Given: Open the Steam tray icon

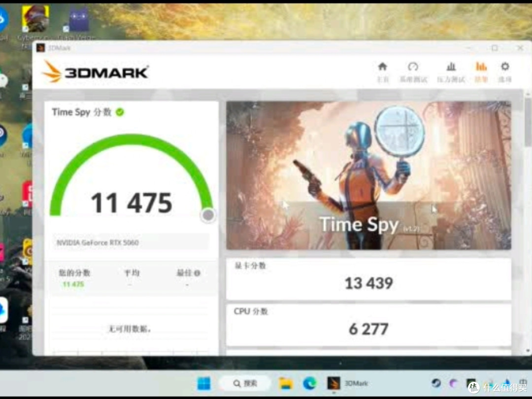Looking at the screenshot, I should point(436,383).
